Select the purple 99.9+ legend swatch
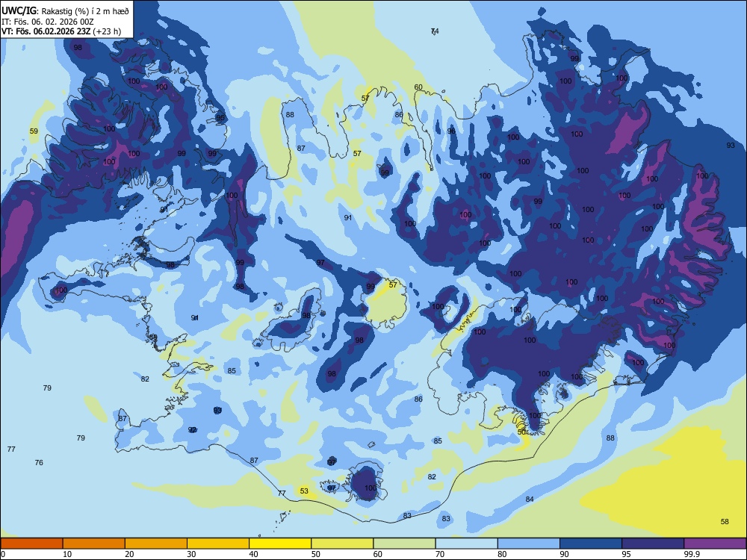Viewport: 747px width, 560px height. (x=715, y=544)
